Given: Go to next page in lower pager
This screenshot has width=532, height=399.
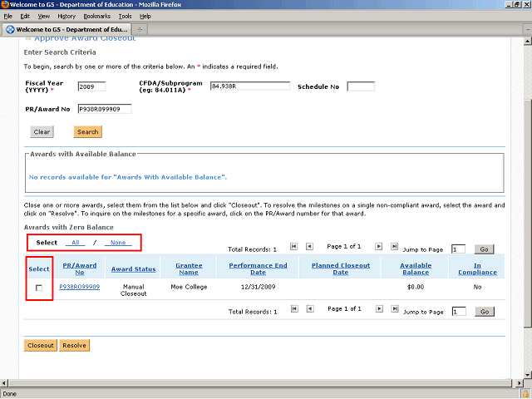Looking at the screenshot, I should (379, 308).
